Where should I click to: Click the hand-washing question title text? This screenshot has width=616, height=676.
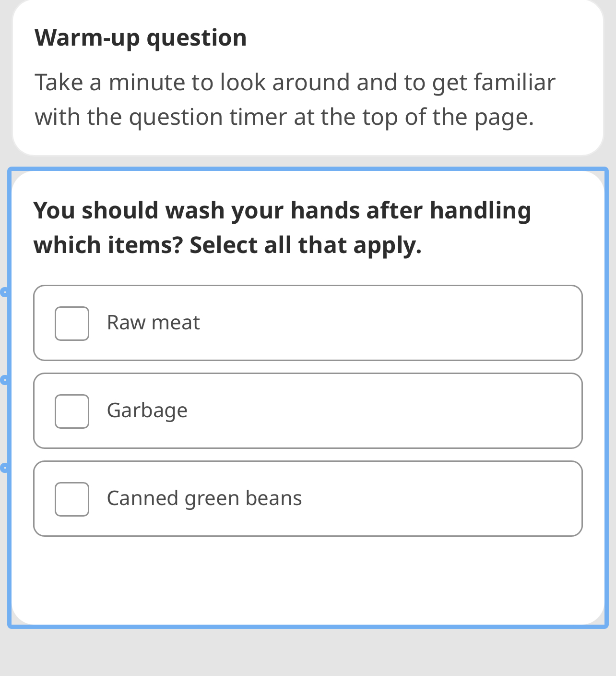coord(283,227)
